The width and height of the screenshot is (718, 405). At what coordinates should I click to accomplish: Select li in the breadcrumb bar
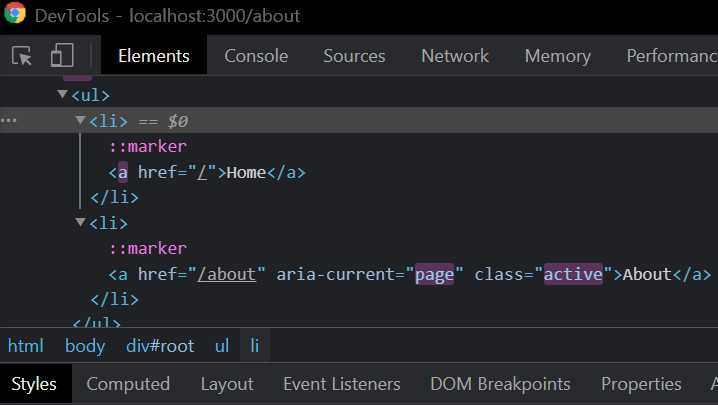pyautogui.click(x=255, y=346)
